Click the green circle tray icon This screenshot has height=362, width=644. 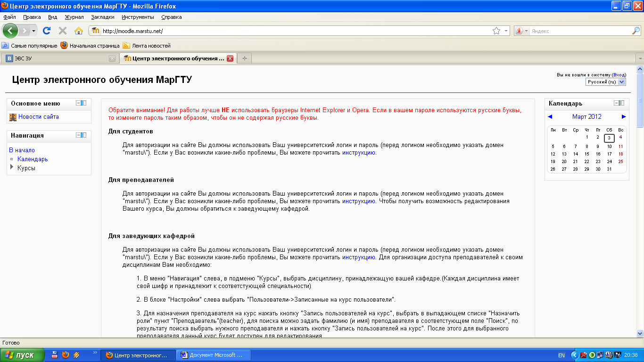point(592,355)
